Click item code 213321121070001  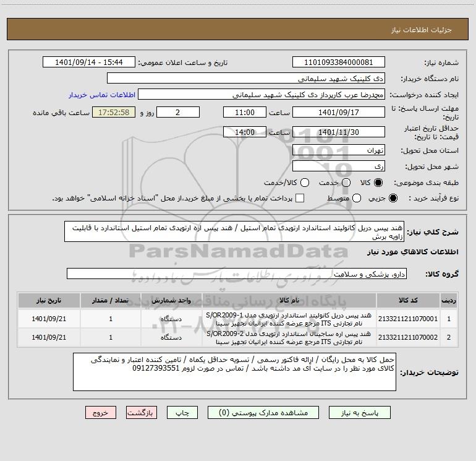point(408,319)
